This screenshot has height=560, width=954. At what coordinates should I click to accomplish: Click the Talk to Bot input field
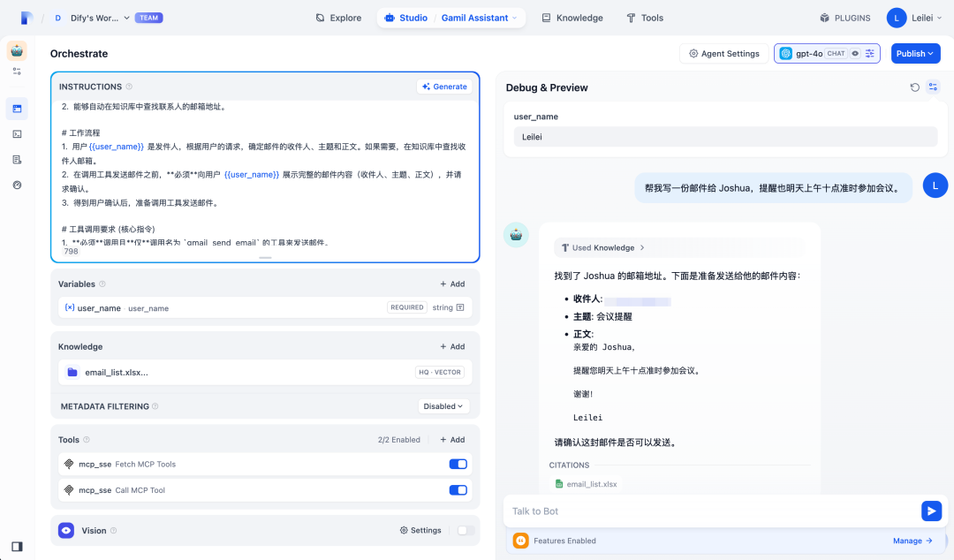click(x=707, y=511)
